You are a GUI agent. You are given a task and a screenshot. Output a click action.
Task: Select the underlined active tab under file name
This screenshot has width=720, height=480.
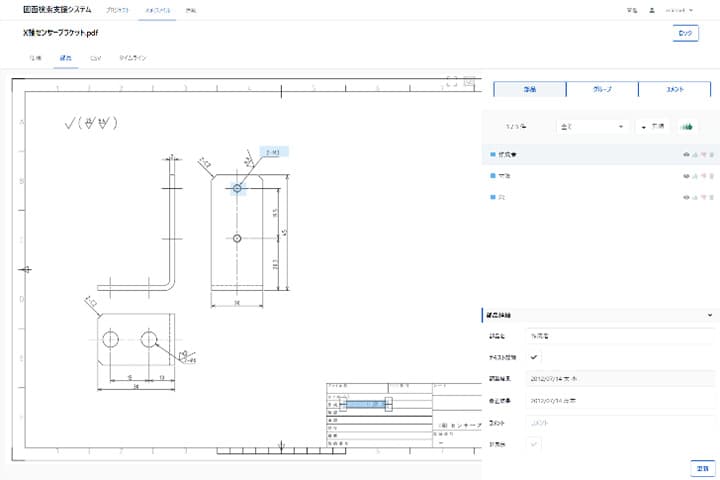pos(66,58)
